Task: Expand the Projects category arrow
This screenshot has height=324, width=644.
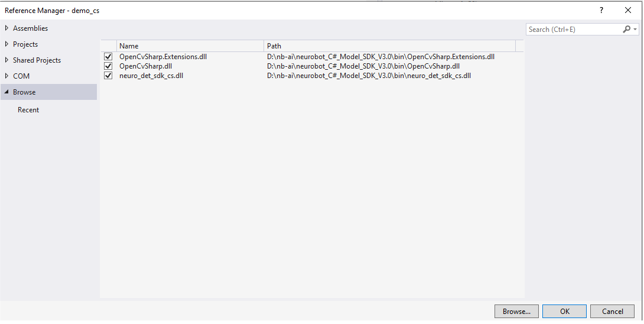Action: (x=6, y=44)
